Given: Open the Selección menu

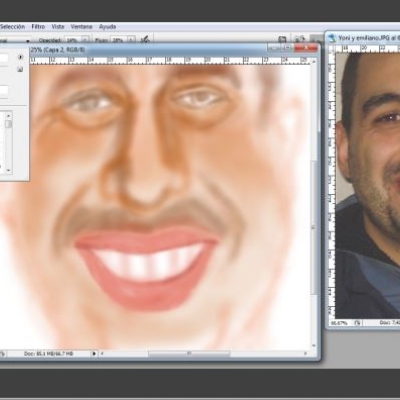Looking at the screenshot, I should pyautogui.click(x=12, y=27).
